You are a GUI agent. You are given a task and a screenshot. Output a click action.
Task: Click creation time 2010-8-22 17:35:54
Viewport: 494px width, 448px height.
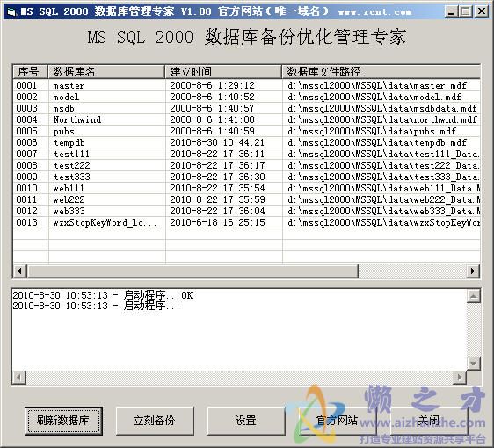pyautogui.click(x=217, y=188)
